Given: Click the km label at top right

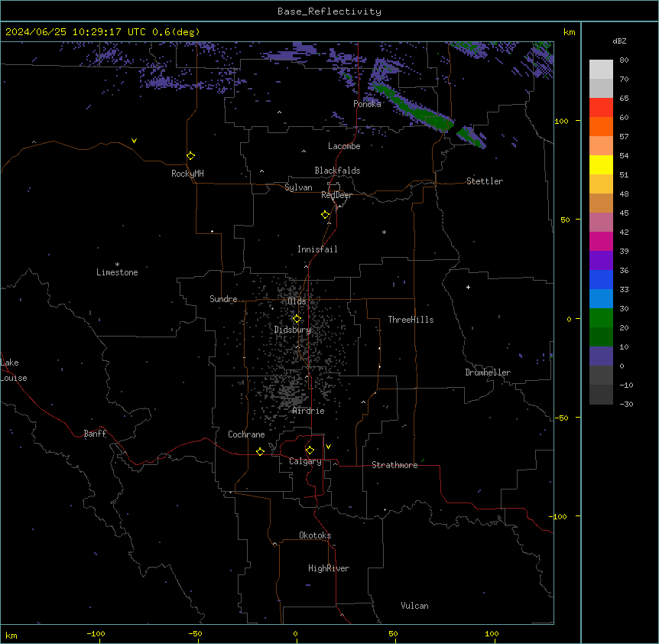Looking at the screenshot, I should (569, 32).
